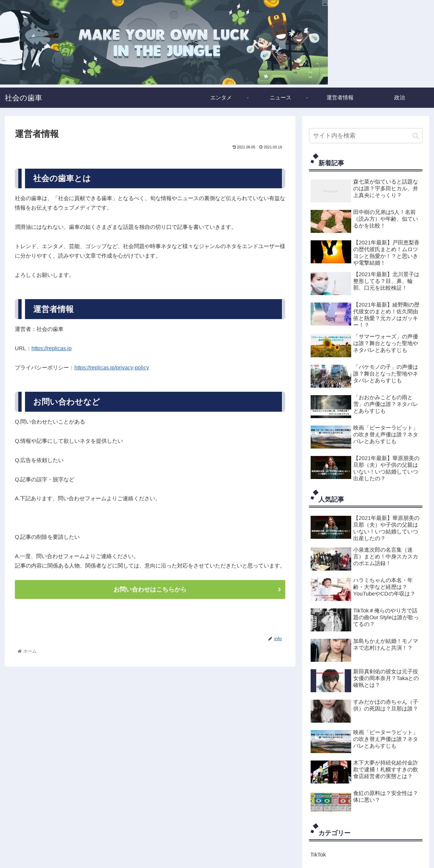The height and width of the screenshot is (868, 434).
Task: Open 華原朋美 article in 人気記事
Action: click(x=365, y=528)
